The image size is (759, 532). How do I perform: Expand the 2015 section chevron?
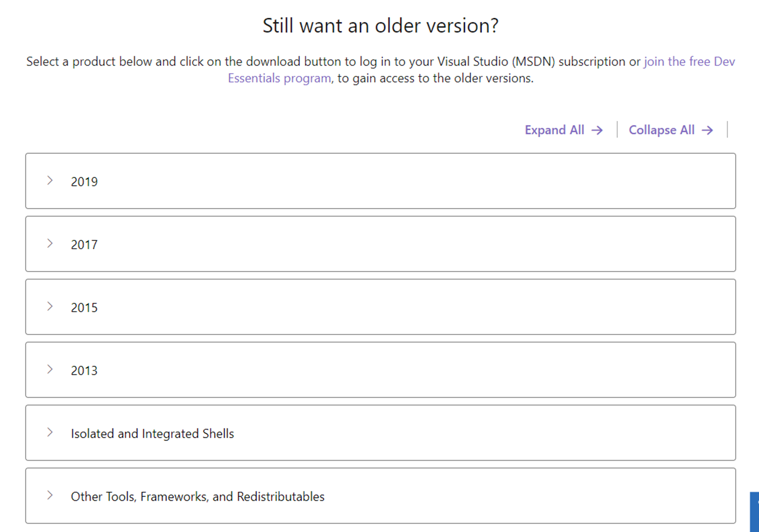(50, 307)
